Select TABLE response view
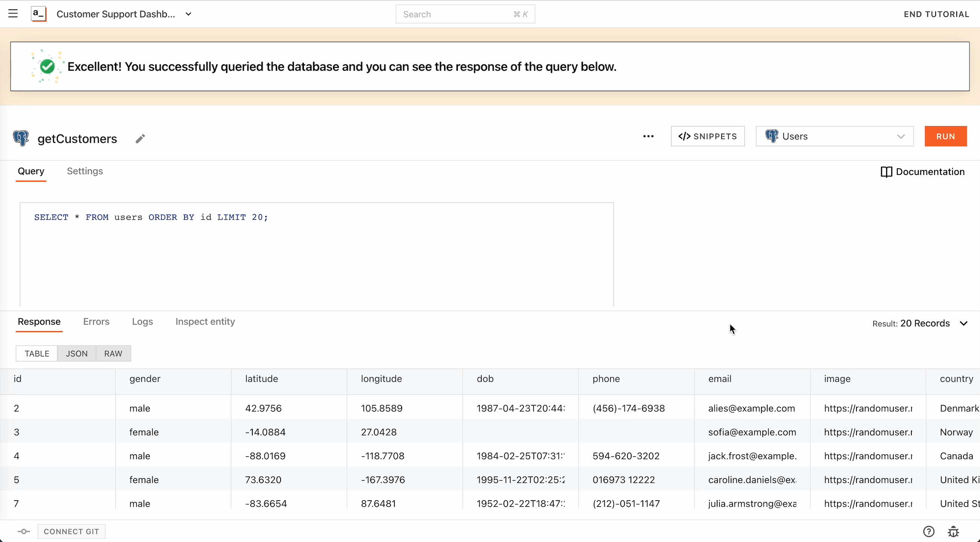Image resolution: width=980 pixels, height=542 pixels. point(37,353)
